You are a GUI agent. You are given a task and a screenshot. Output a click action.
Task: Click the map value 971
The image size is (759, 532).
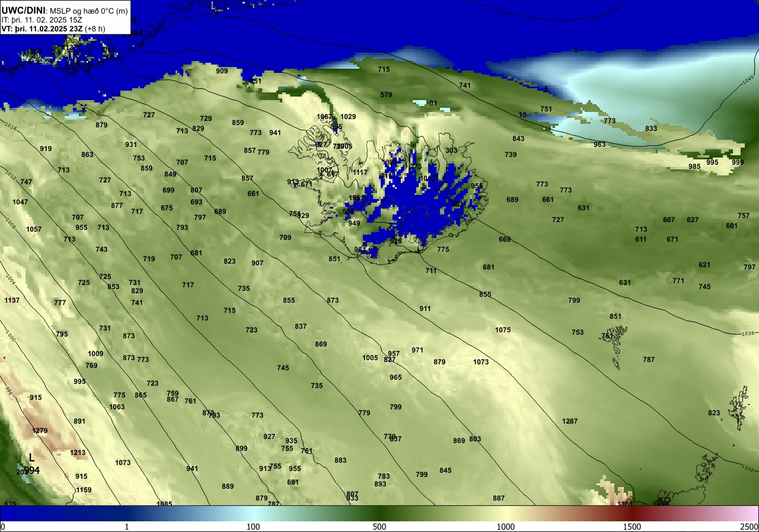click(x=417, y=350)
